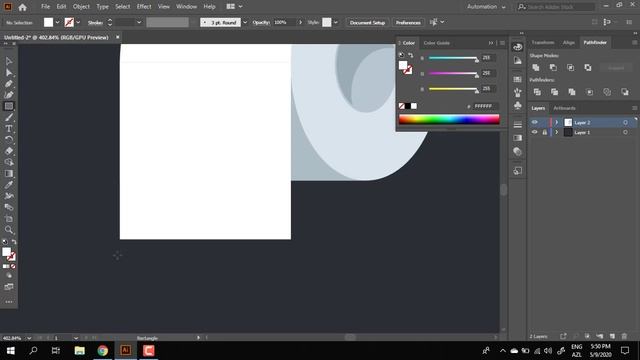This screenshot has height=360, width=640.
Task: Open the Home screen icon
Action: [x=22, y=7]
